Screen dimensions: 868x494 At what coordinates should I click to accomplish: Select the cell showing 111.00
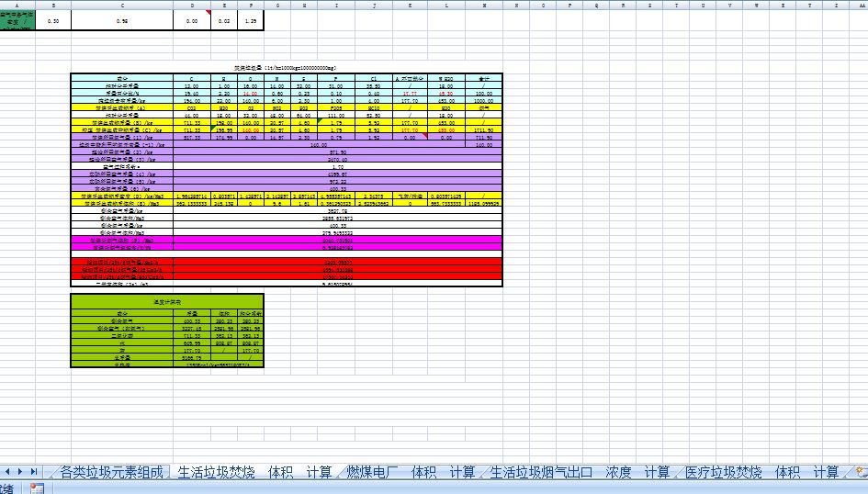(x=336, y=115)
